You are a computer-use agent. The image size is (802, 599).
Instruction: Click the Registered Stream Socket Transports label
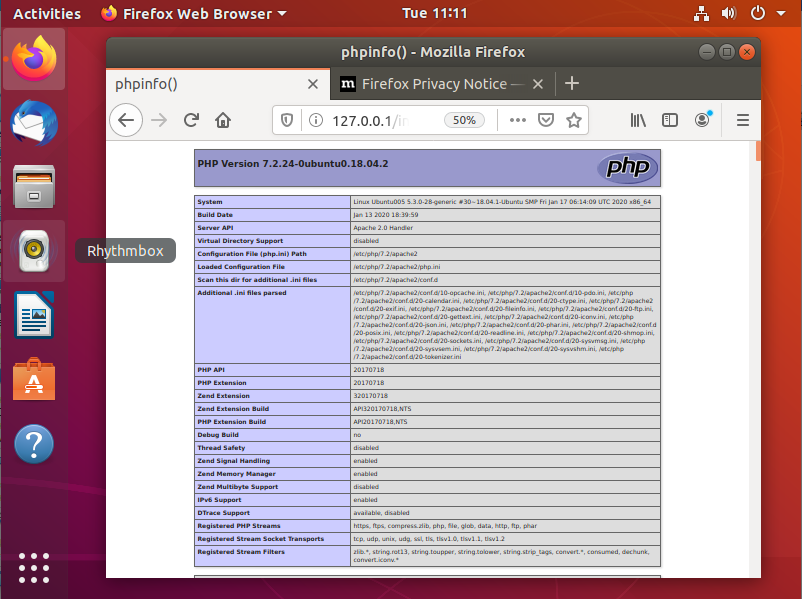(x=261, y=539)
